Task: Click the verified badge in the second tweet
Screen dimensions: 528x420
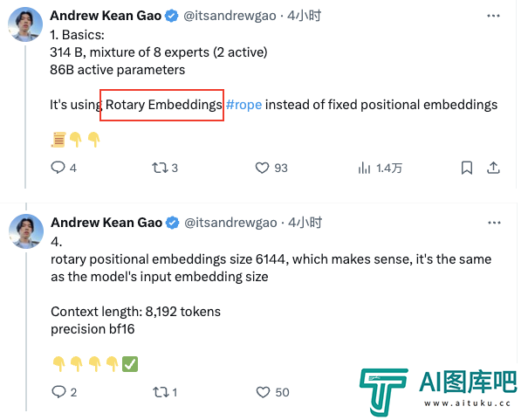Action: 173,223
